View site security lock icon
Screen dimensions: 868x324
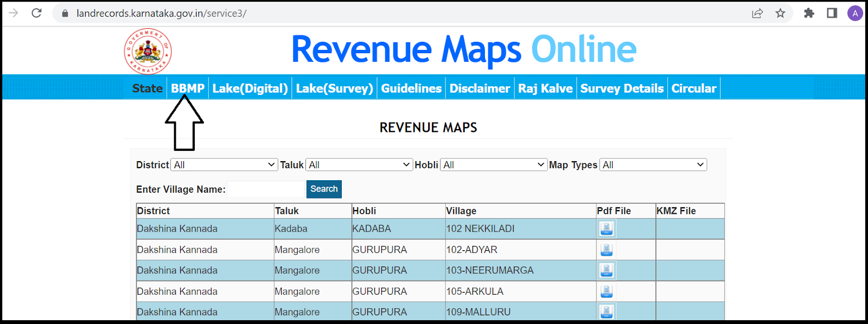pos(65,13)
